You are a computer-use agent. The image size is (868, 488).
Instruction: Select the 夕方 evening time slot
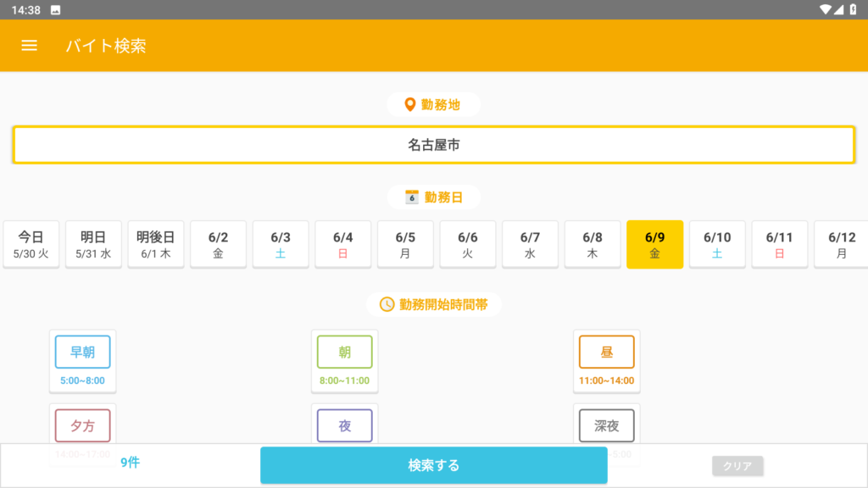(x=82, y=425)
